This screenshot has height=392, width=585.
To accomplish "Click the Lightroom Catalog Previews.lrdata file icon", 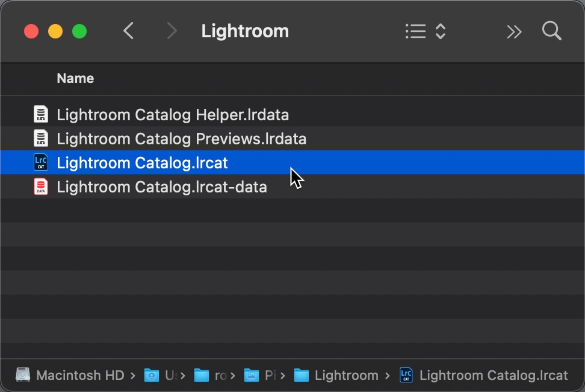I will (x=41, y=139).
